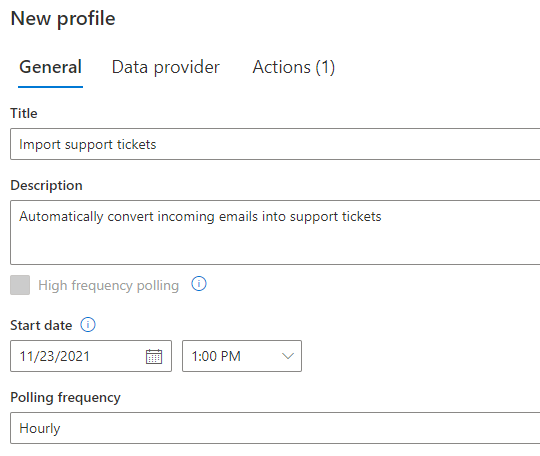
Task: Click into the Title field with Import support tickets
Action: 275,144
